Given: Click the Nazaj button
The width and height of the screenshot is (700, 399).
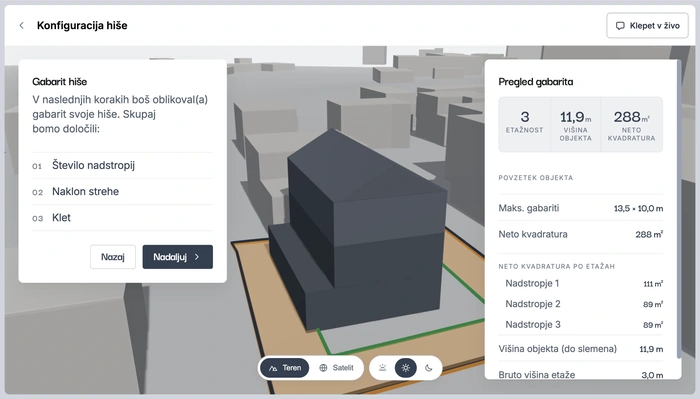Looking at the screenshot, I should coord(112,257).
